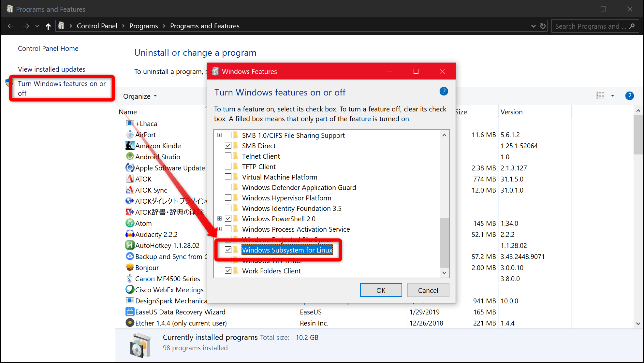This screenshot has width=644, height=363.
Task: Click the Atom program icon
Action: pyautogui.click(x=130, y=223)
